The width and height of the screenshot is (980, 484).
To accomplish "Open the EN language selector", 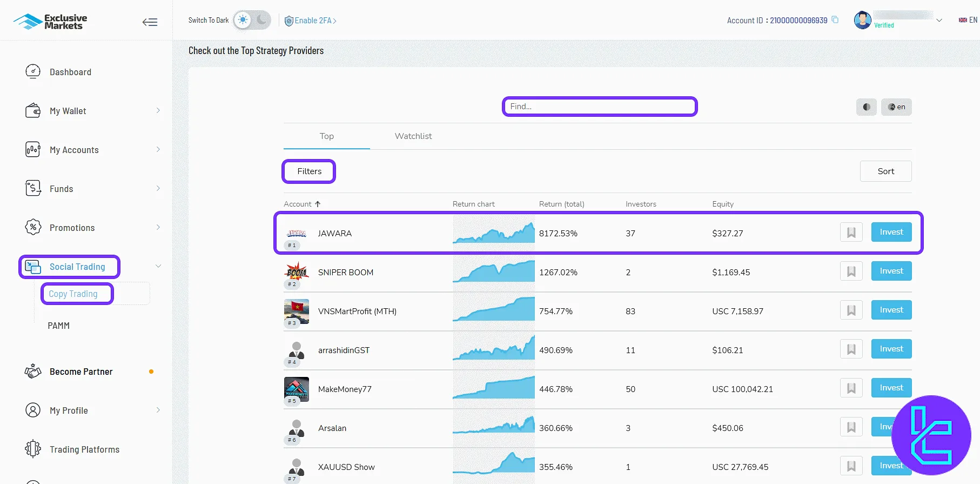I will coord(968,20).
